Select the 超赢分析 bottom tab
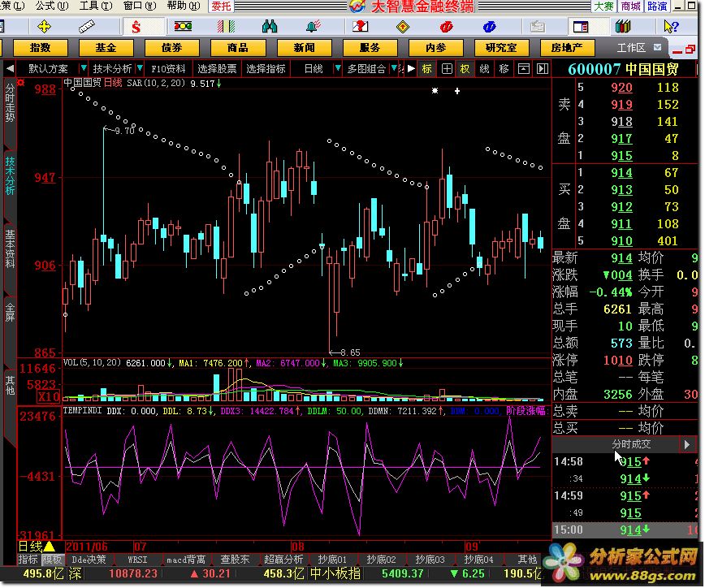 point(283,560)
